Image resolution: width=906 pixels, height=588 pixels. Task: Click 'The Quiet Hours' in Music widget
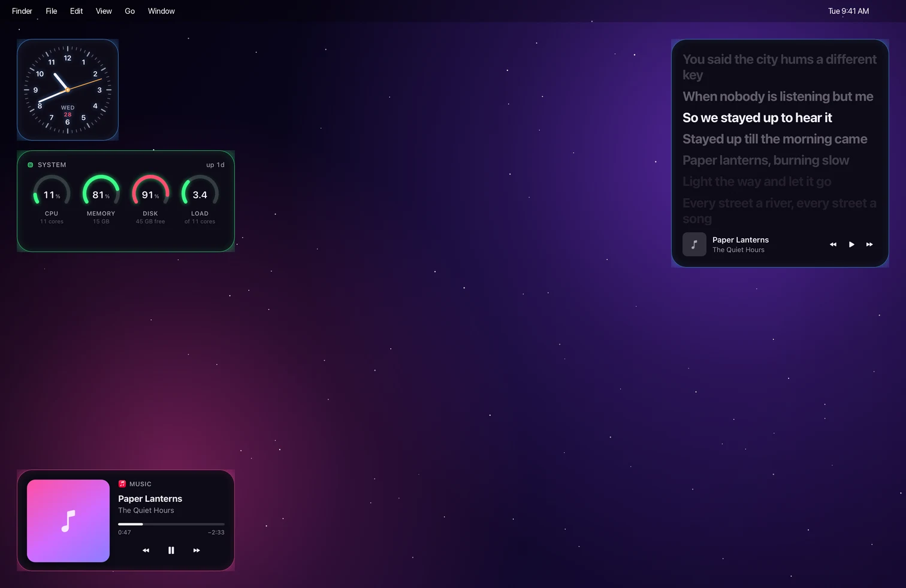pyautogui.click(x=146, y=510)
